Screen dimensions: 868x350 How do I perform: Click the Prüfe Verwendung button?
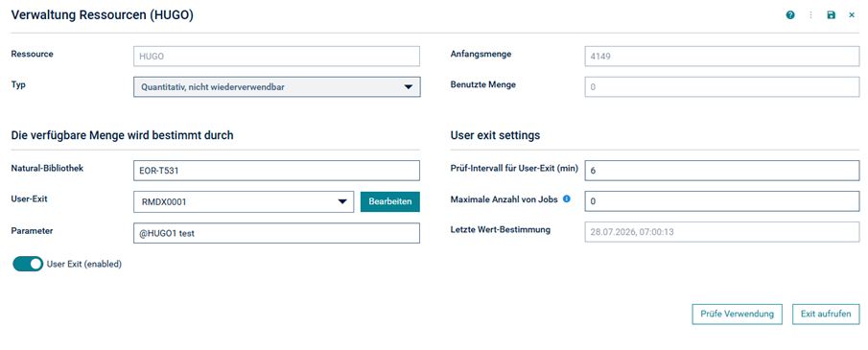737,314
